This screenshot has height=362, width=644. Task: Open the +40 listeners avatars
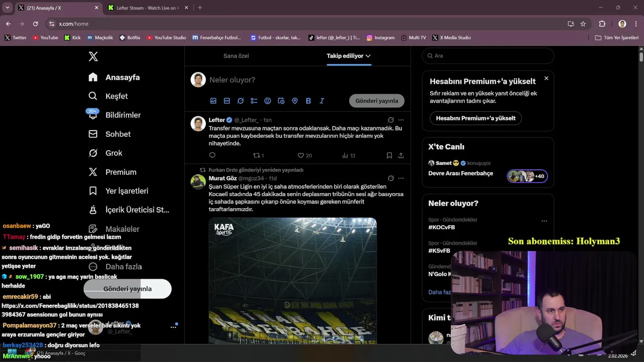527,176
